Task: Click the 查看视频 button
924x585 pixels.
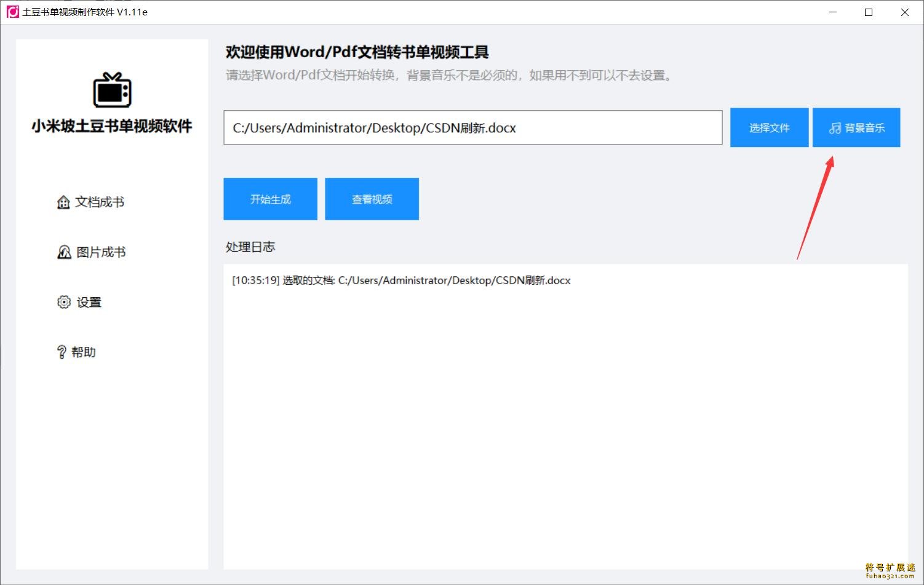Action: click(372, 199)
